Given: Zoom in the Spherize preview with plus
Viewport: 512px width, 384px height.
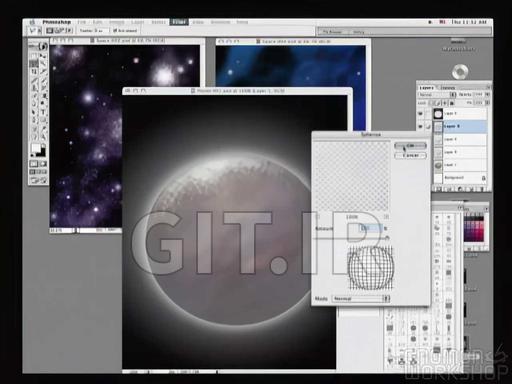Looking at the screenshot, I should click(386, 217).
